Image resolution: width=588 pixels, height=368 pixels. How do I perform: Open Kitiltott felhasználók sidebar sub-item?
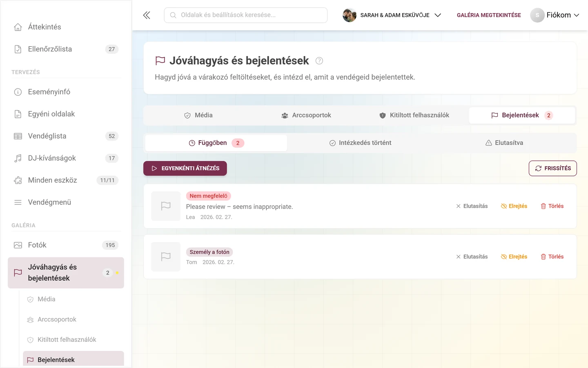point(73,340)
